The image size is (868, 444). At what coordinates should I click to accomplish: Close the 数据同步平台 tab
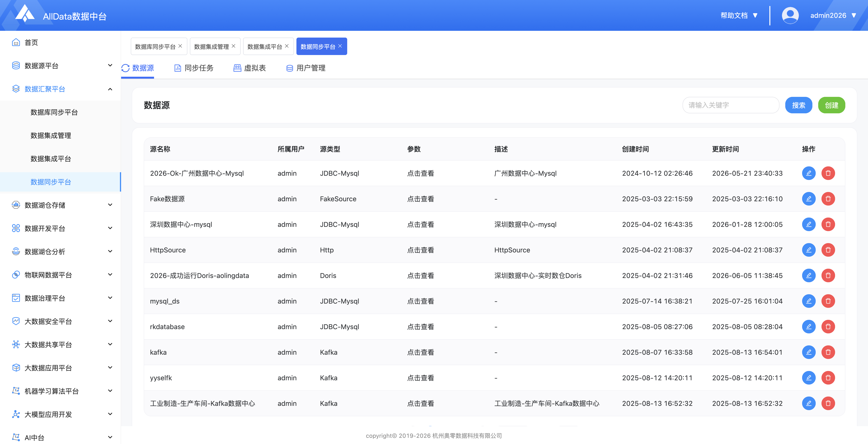coord(340,46)
